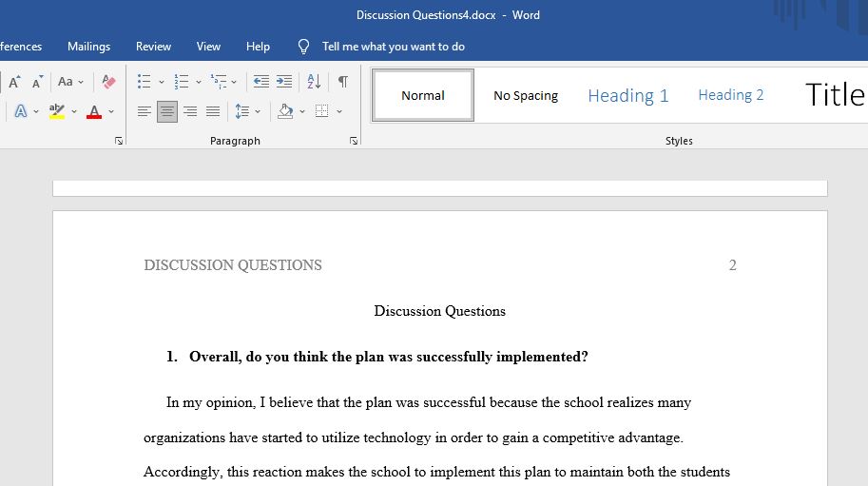Viewport: 868px width, 486px height.
Task: Apply borders icon
Action: pyautogui.click(x=321, y=111)
